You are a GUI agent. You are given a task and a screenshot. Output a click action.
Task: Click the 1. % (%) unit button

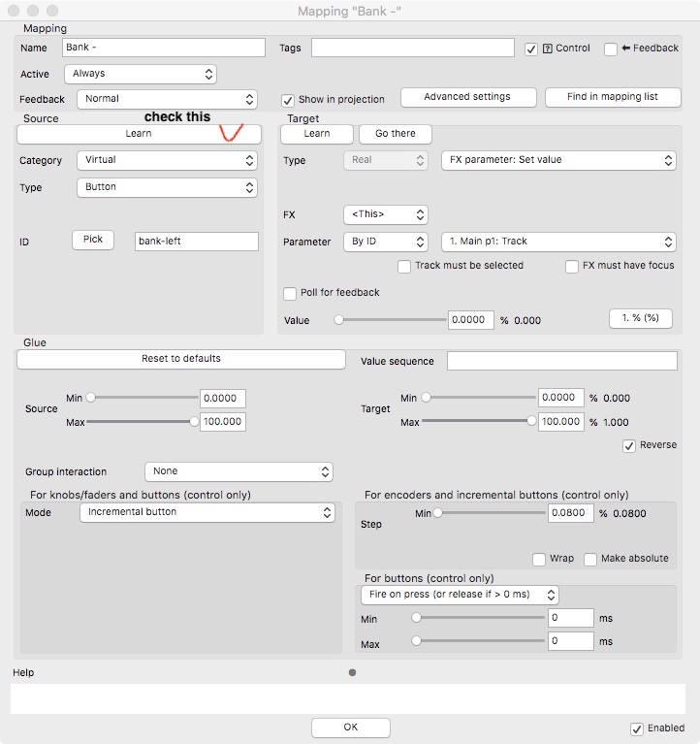[640, 318]
